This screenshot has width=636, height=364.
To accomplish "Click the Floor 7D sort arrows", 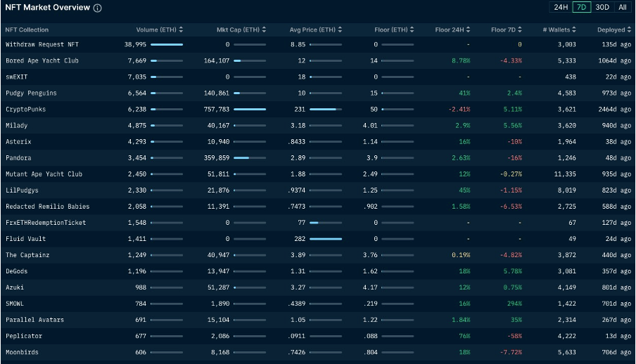I will point(521,30).
